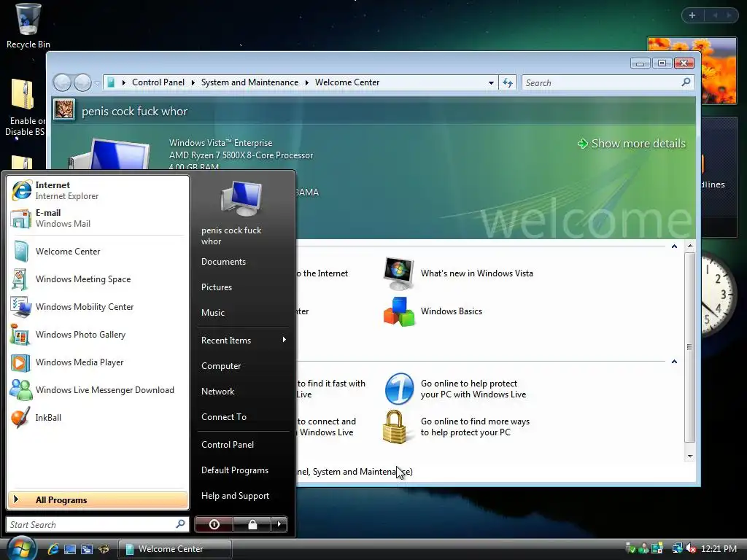Click scrollbar up arrow in Welcome Center

click(x=690, y=246)
